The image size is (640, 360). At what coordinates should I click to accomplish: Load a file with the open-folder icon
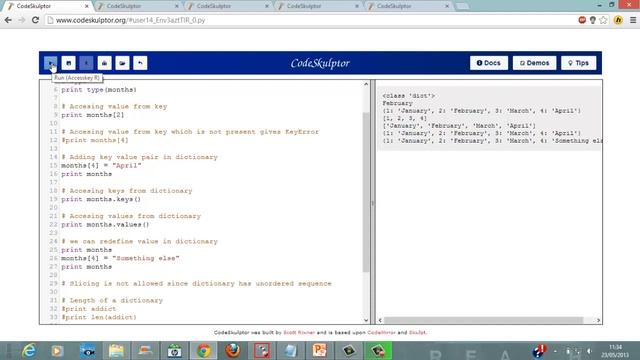pyautogui.click(x=122, y=63)
